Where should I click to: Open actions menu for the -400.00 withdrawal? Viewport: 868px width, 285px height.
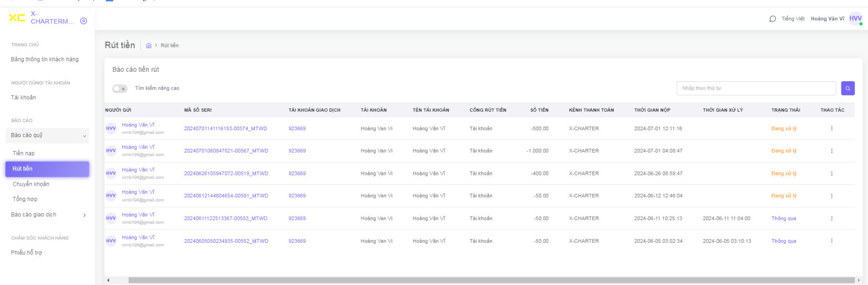831,173
